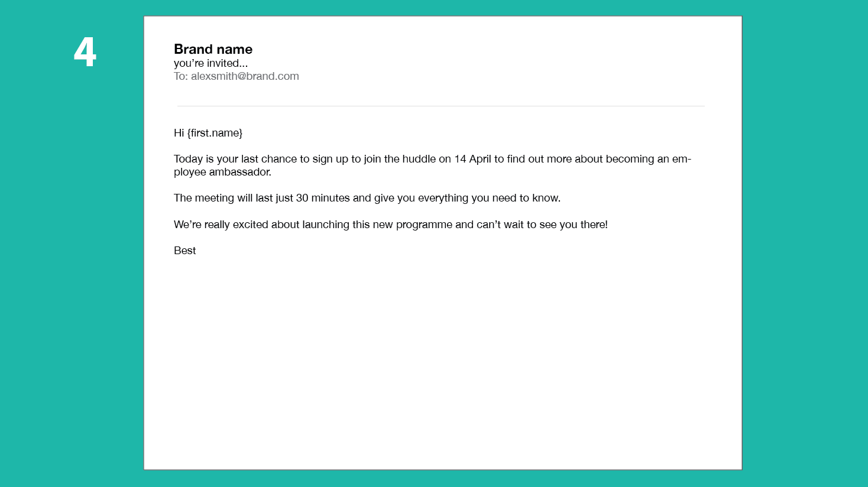
Task: Click the alexsmith@brand.com recipient address
Action: [x=245, y=76]
